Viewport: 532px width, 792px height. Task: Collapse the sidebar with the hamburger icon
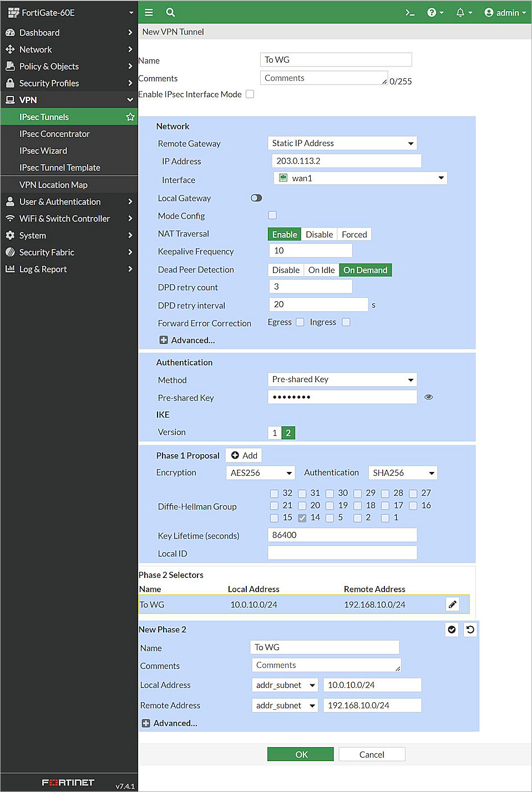[x=149, y=12]
